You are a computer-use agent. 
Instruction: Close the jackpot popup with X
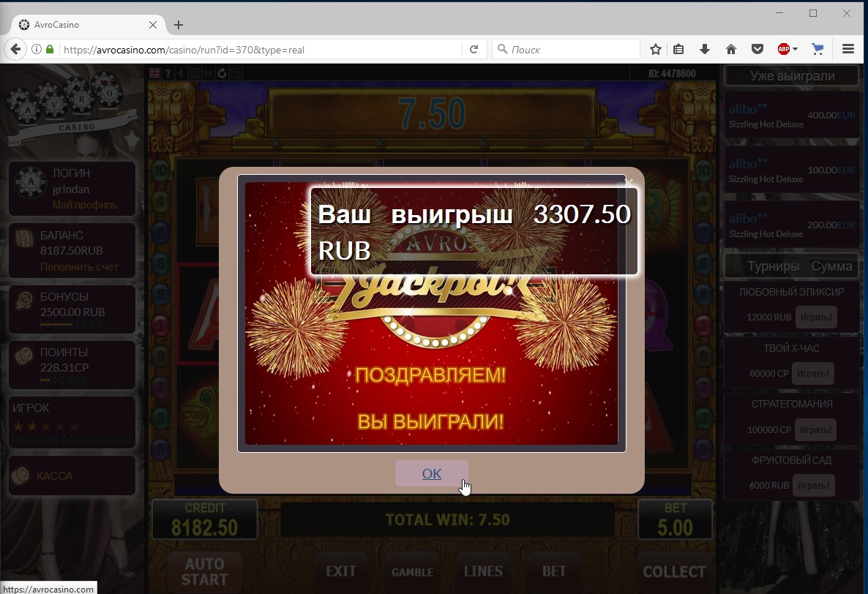(x=628, y=181)
